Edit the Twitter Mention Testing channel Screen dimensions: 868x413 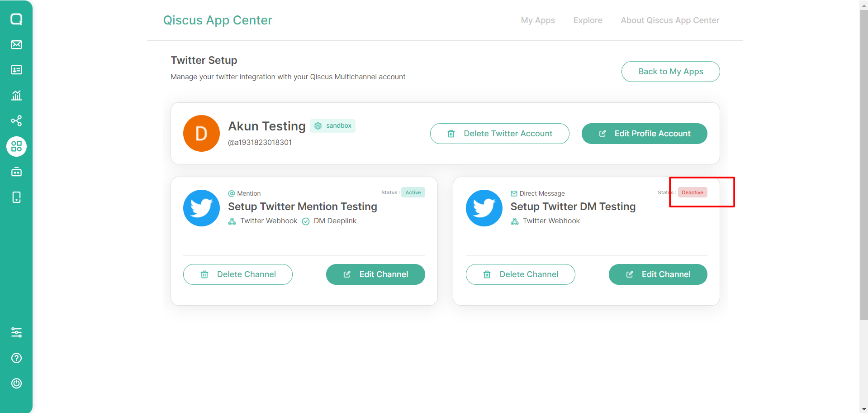point(375,274)
